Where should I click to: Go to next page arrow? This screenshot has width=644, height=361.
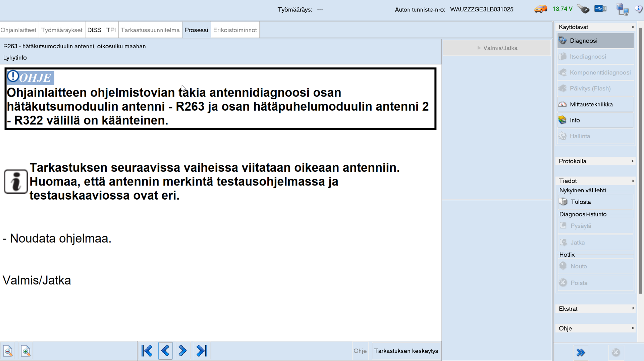point(182,351)
